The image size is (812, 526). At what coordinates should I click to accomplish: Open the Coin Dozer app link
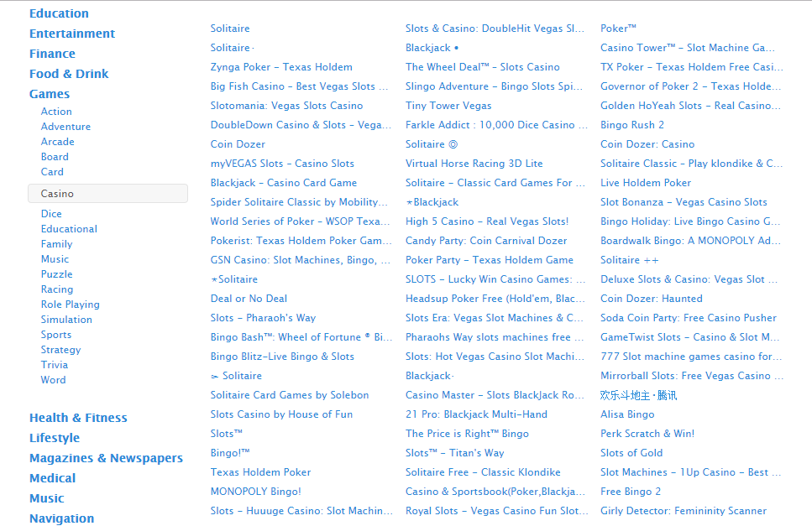[x=238, y=144]
